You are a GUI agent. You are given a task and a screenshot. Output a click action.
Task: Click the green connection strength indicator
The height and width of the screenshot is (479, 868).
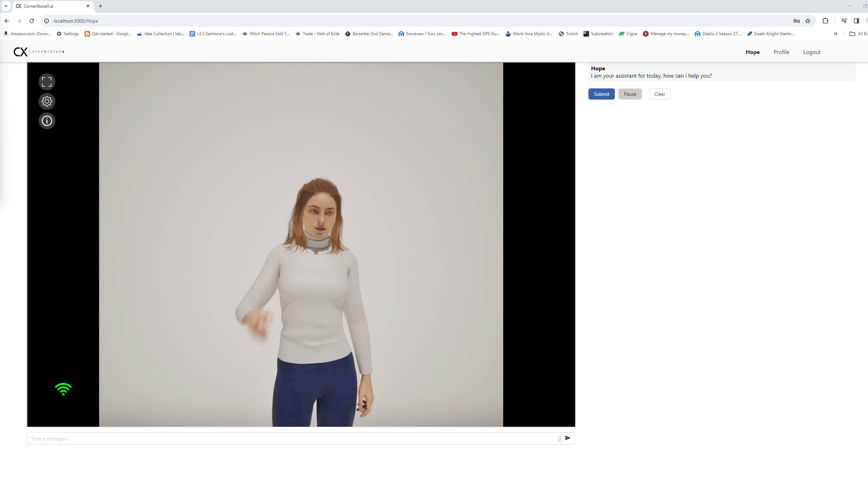point(63,389)
